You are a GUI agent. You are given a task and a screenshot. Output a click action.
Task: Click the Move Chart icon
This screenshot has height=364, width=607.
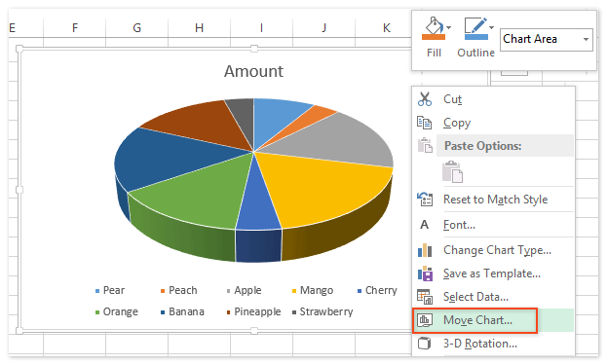(x=425, y=320)
